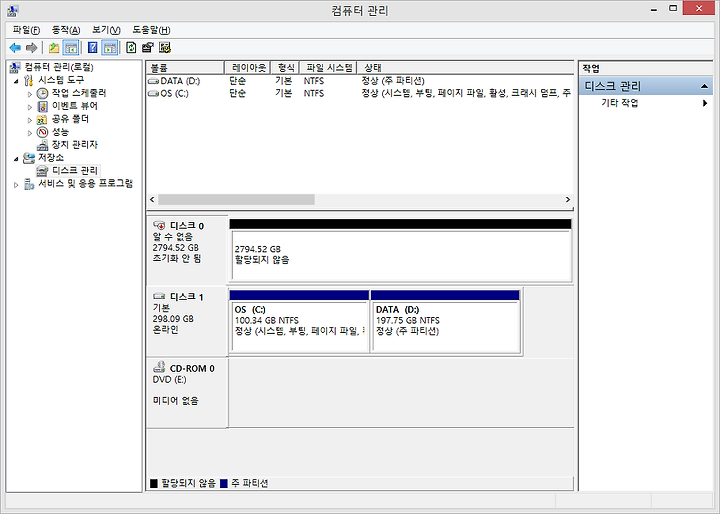Click volume list scroll right arrow
Screen dimensions: 720x514
click(568, 199)
